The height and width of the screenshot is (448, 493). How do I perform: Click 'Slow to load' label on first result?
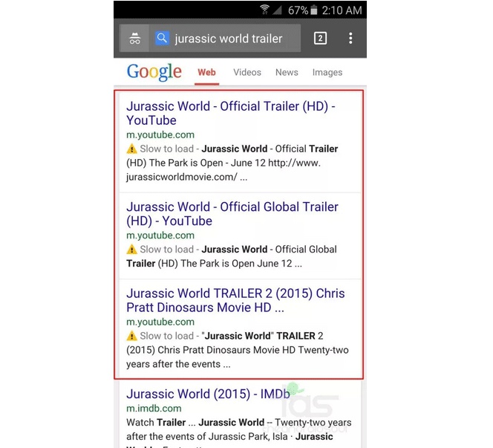coord(166,149)
